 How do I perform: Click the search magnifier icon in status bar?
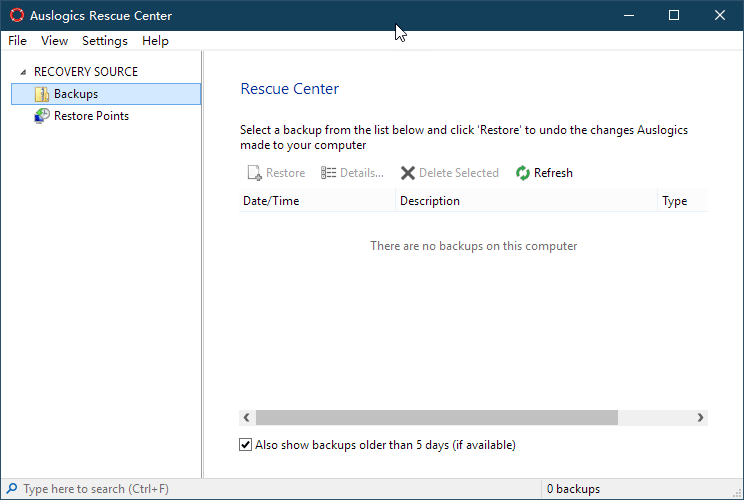point(12,489)
